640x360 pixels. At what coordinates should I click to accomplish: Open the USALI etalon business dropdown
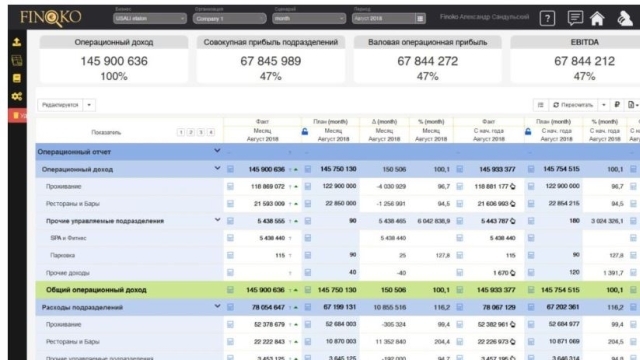pyautogui.click(x=150, y=18)
